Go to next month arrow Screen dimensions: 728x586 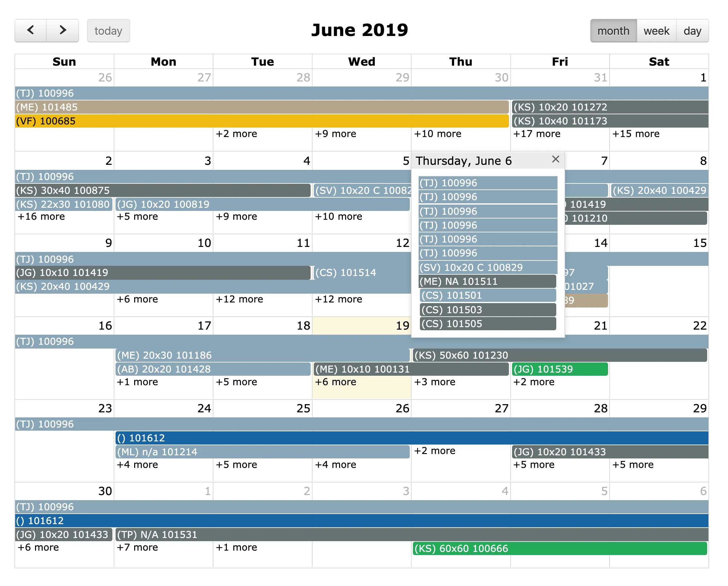pyautogui.click(x=63, y=30)
